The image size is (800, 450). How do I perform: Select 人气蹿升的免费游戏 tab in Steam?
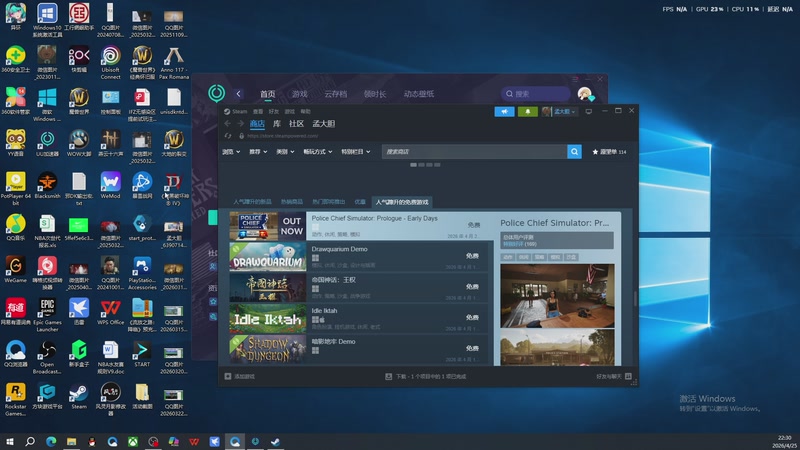(402, 202)
